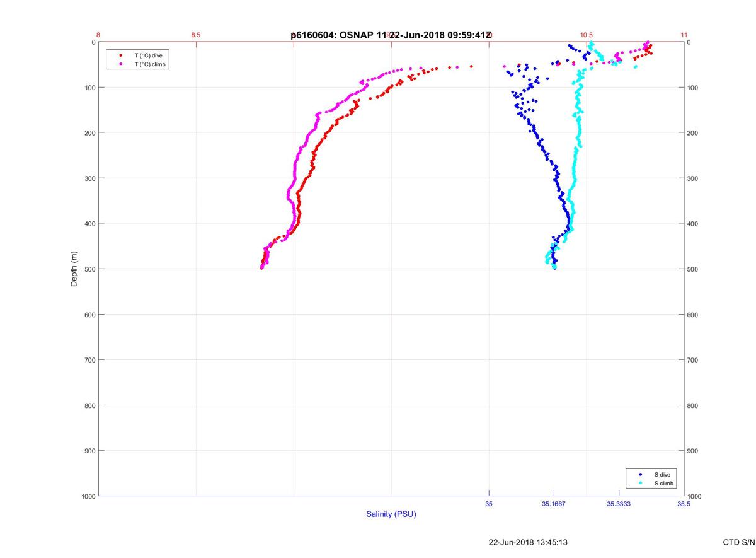The image size is (756, 558).
Task: Click the '35' salinity tick label
Action: tap(489, 504)
